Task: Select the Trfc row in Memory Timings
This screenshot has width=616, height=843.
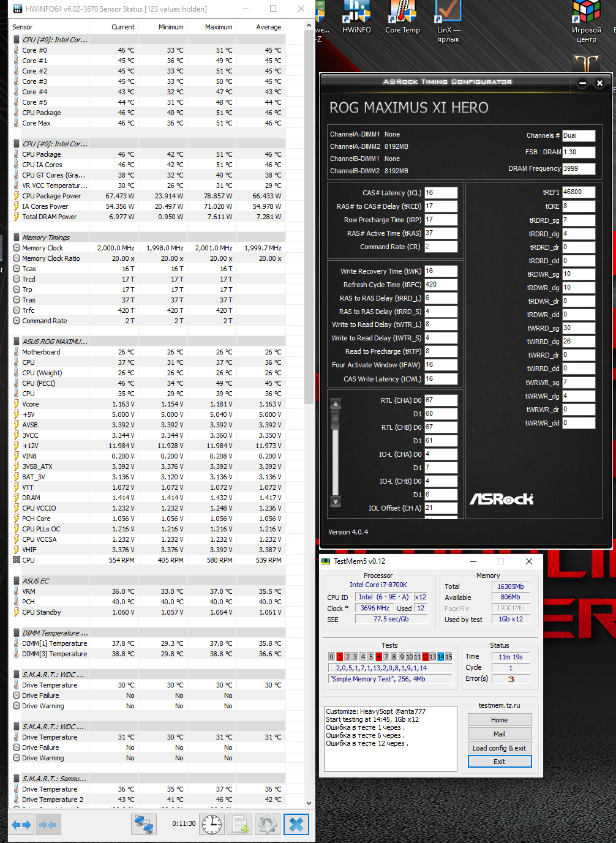Action: pos(148,310)
